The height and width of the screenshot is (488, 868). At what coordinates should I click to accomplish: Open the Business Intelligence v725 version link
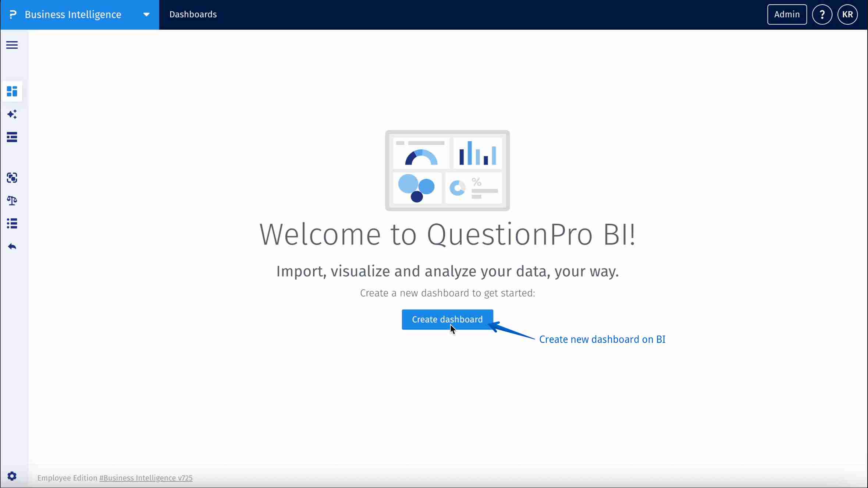tap(145, 478)
